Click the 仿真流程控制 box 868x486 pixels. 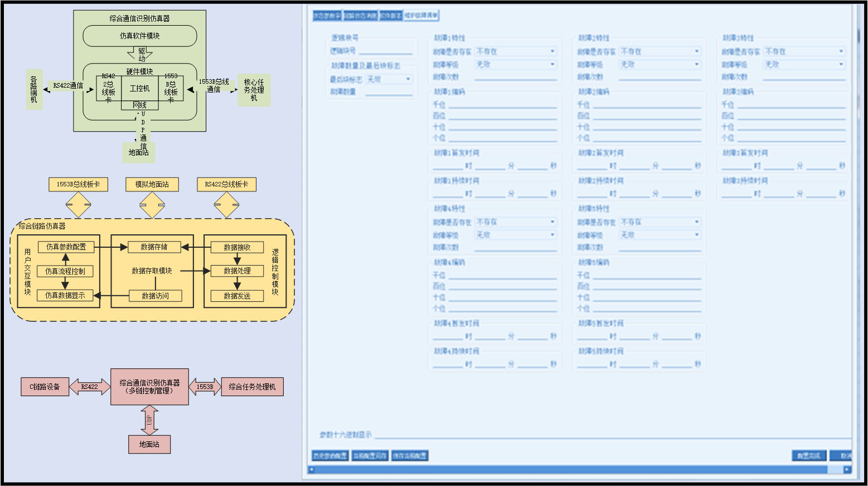pos(65,271)
